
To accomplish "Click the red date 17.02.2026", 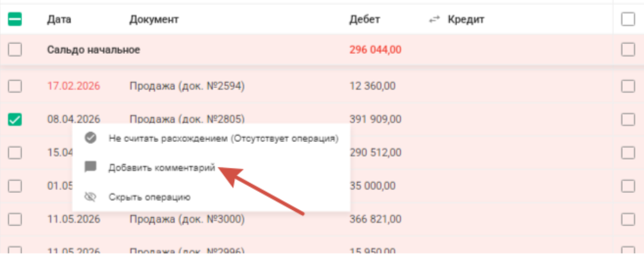I will click(74, 86).
